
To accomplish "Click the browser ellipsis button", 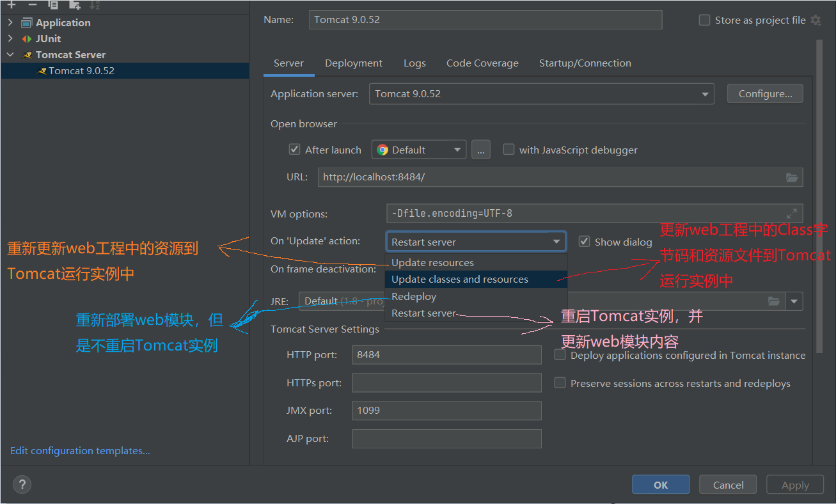I will click(x=481, y=150).
